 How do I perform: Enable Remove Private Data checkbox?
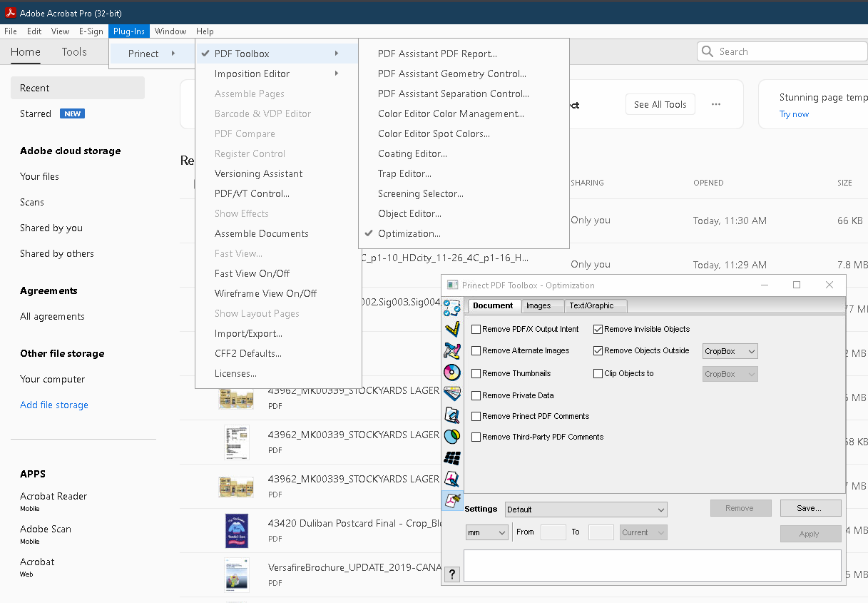476,395
